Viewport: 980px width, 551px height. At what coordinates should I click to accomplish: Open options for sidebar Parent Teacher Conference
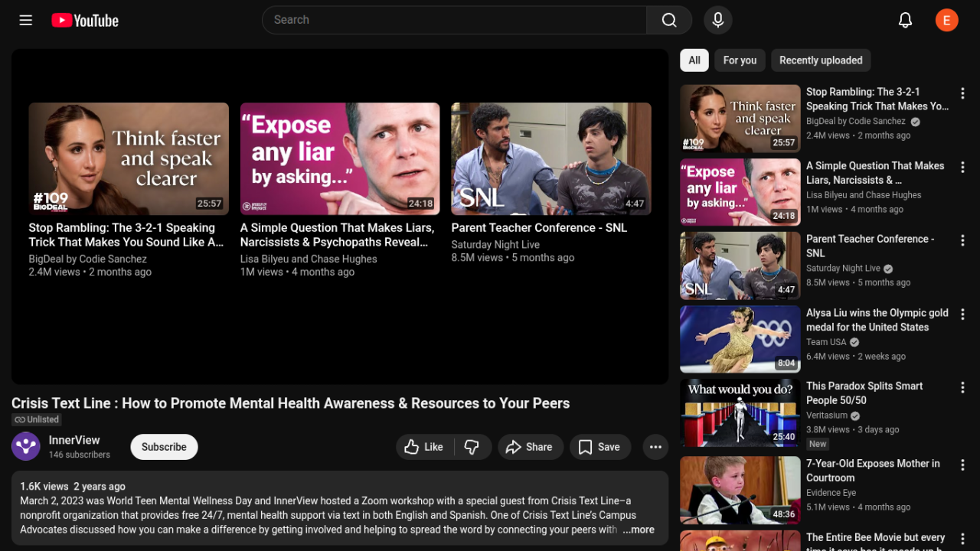click(x=963, y=240)
